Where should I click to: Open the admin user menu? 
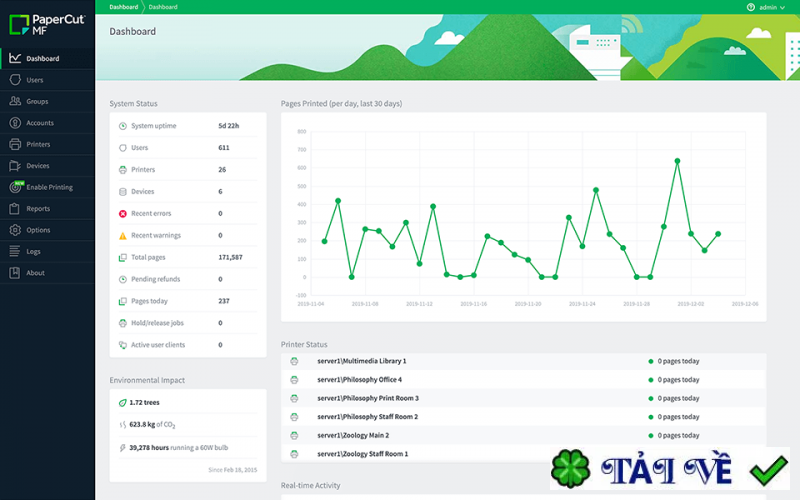click(x=768, y=7)
